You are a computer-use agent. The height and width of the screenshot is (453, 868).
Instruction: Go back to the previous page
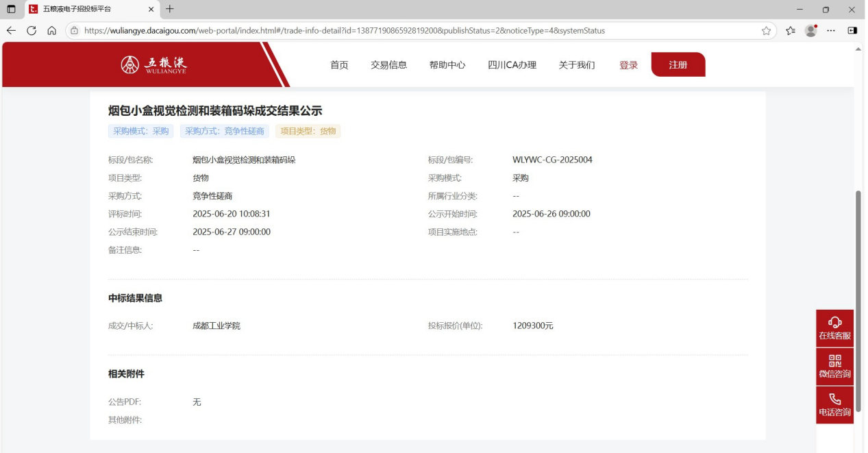tap(11, 31)
